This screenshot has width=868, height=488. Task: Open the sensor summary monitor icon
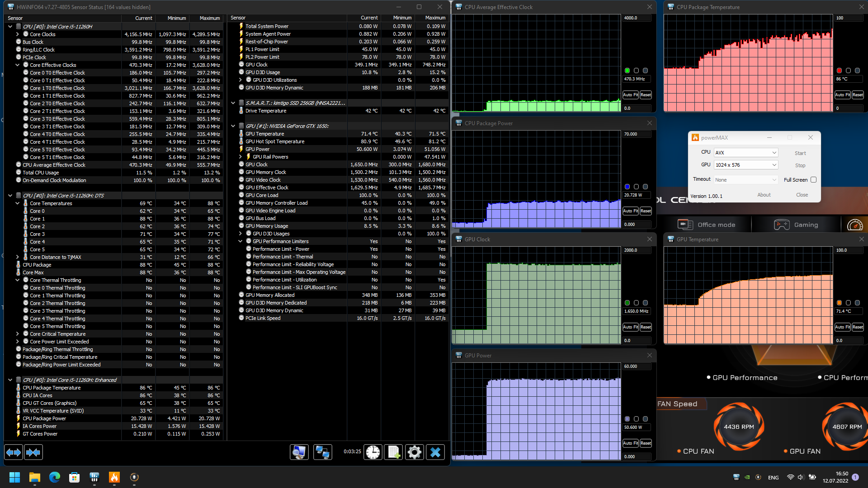point(299,452)
